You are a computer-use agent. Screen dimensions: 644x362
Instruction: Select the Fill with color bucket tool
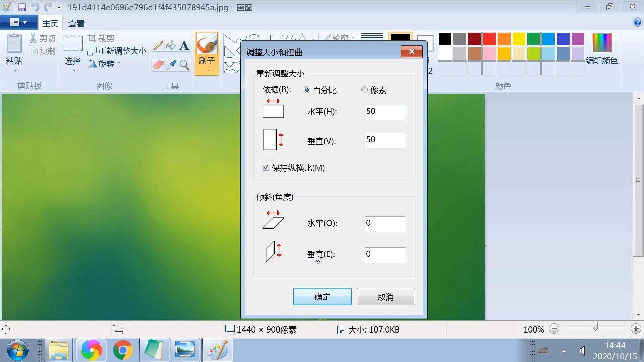pyautogui.click(x=171, y=46)
